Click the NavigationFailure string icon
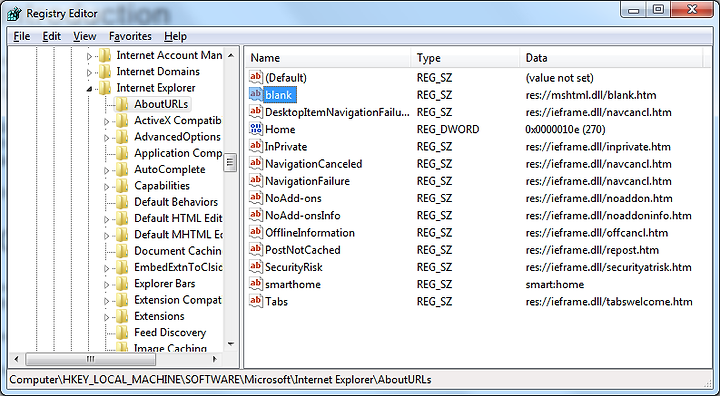 pos(255,181)
